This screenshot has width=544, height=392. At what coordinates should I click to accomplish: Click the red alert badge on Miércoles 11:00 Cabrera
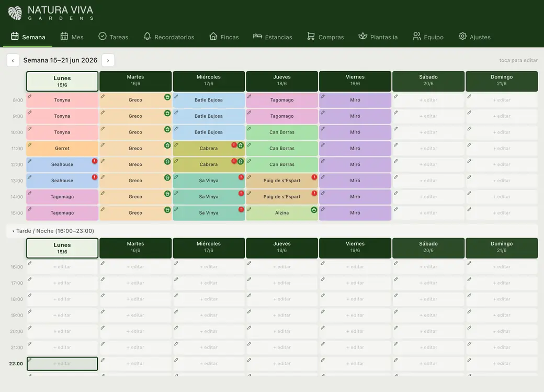[234, 145]
